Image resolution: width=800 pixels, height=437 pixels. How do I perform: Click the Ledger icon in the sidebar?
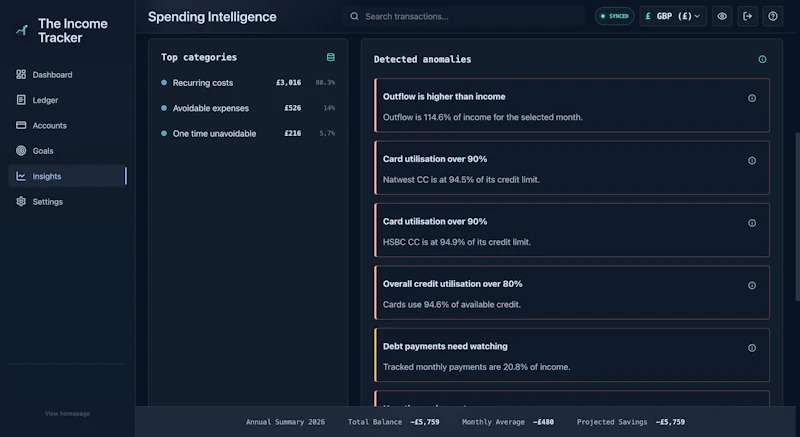pyautogui.click(x=21, y=100)
